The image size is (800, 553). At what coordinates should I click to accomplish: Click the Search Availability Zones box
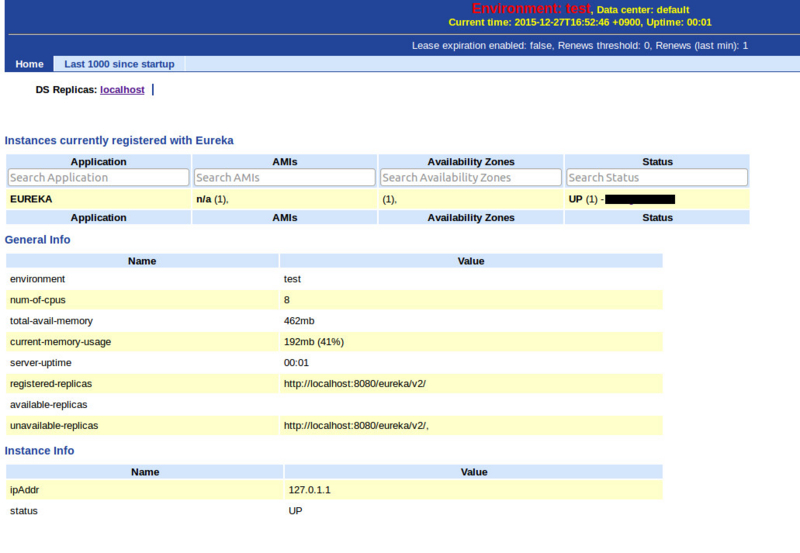(471, 178)
